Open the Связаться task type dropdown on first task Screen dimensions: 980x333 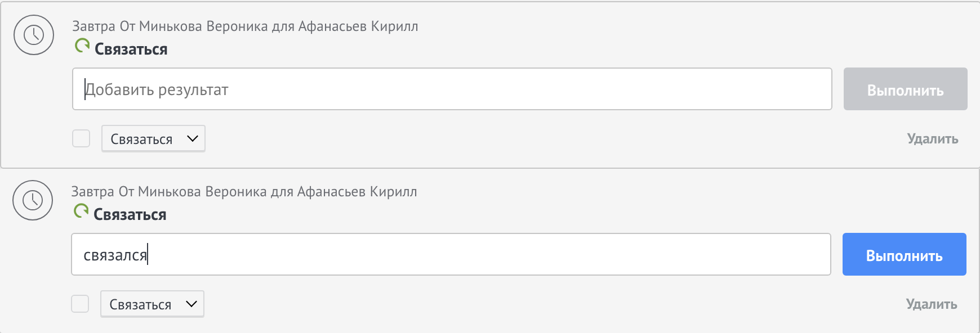pyautogui.click(x=153, y=138)
